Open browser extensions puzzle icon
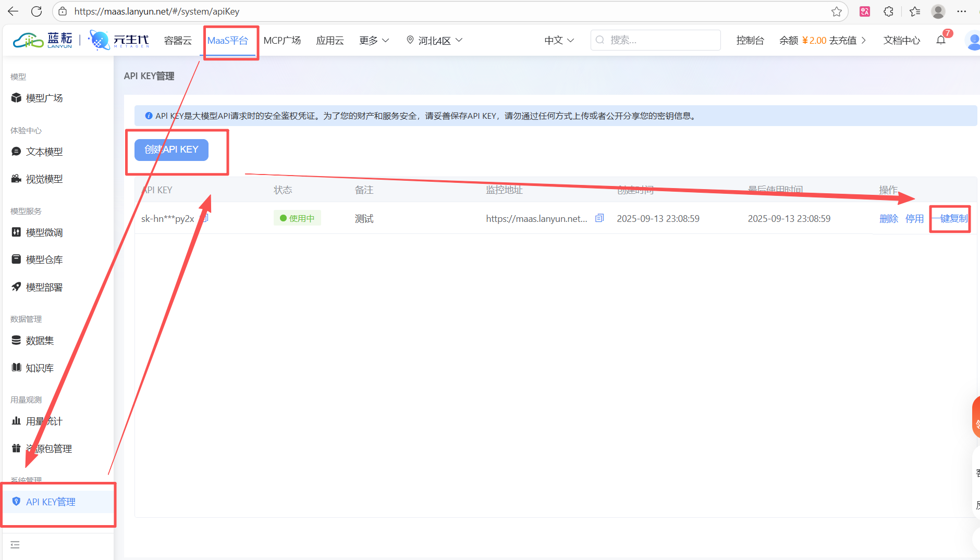Viewport: 980px width, 560px height. pyautogui.click(x=889, y=11)
